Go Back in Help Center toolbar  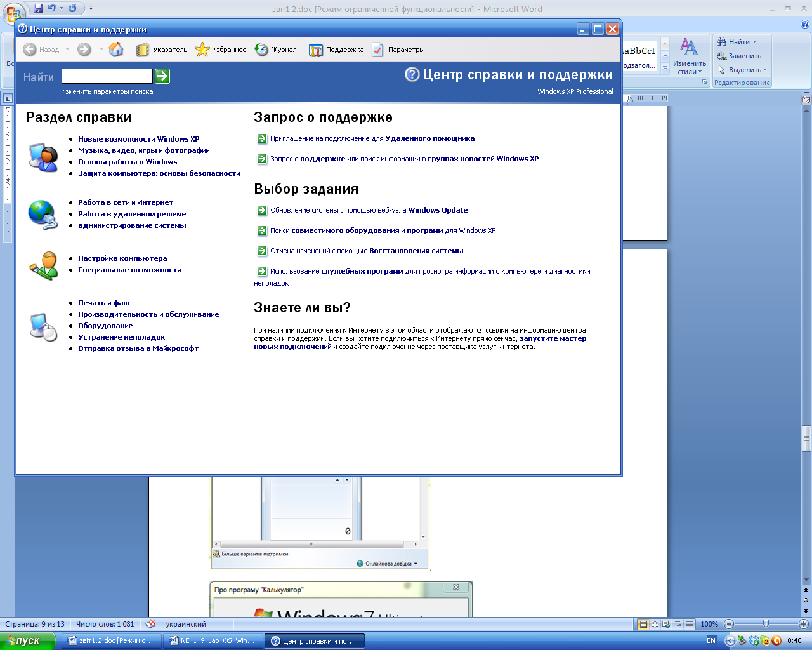(42, 50)
